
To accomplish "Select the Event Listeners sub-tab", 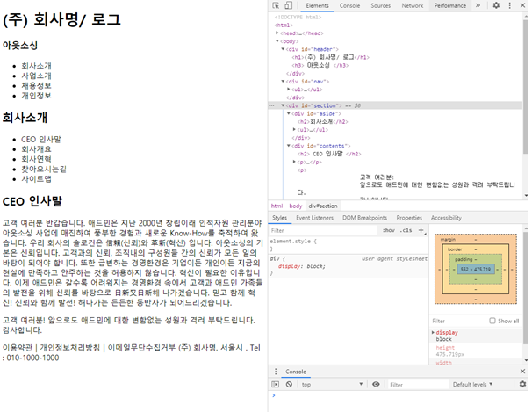I will point(314,218).
